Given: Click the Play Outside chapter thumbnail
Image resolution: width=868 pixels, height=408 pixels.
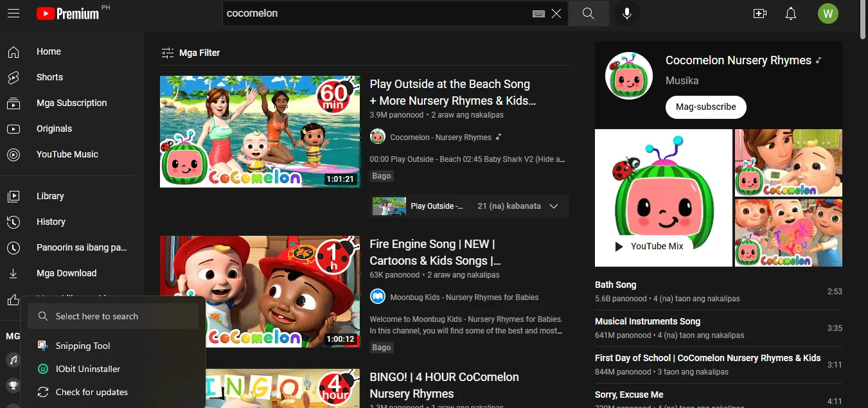Looking at the screenshot, I should point(389,206).
